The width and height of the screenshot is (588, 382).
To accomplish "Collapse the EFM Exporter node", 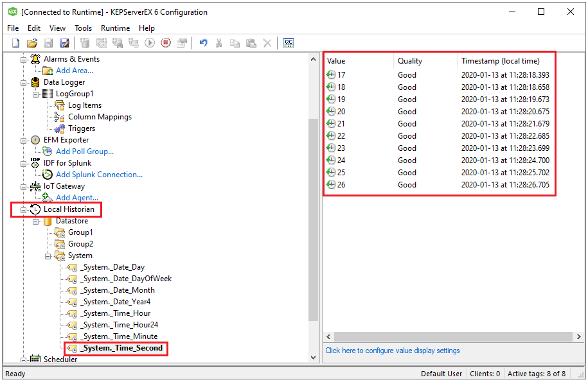I will click(23, 141).
